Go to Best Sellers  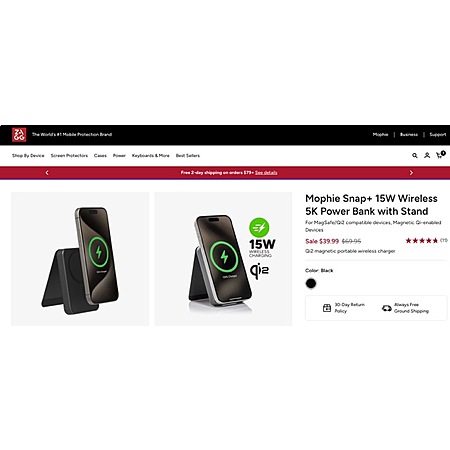(188, 156)
